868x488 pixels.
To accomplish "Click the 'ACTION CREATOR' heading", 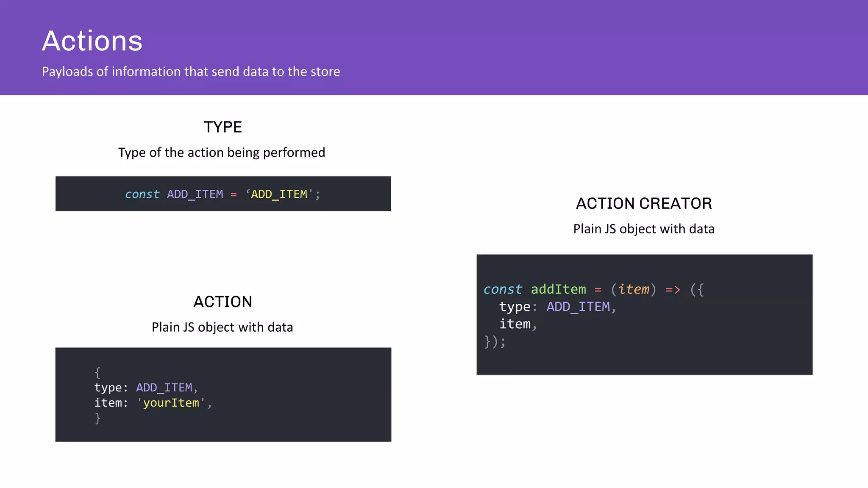I will tap(644, 204).
